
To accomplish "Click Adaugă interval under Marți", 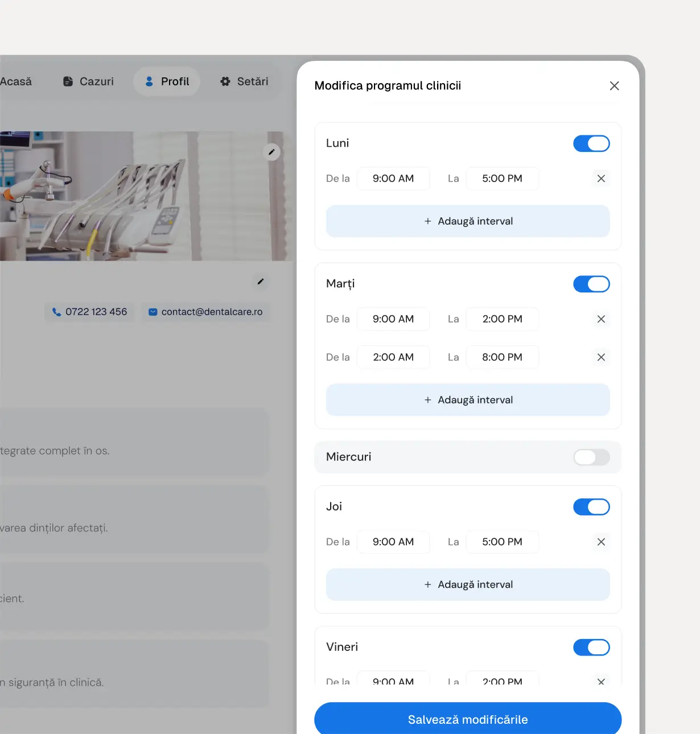I will pos(468,400).
